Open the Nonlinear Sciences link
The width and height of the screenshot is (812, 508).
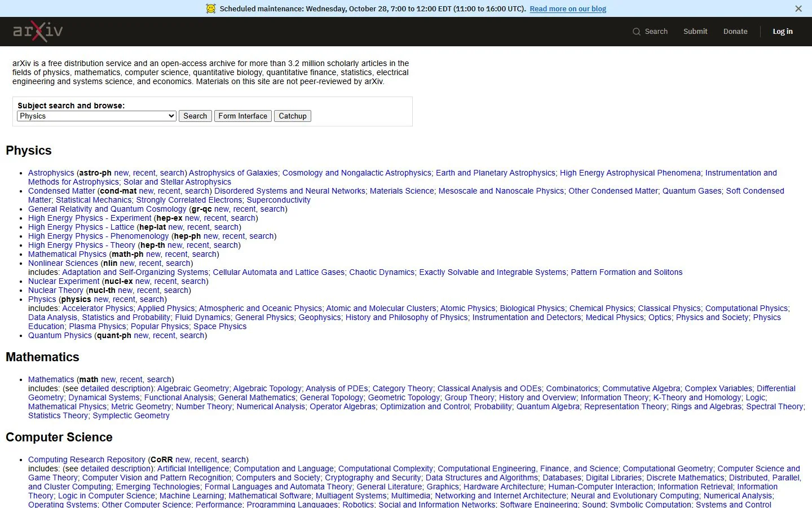pyautogui.click(x=63, y=263)
